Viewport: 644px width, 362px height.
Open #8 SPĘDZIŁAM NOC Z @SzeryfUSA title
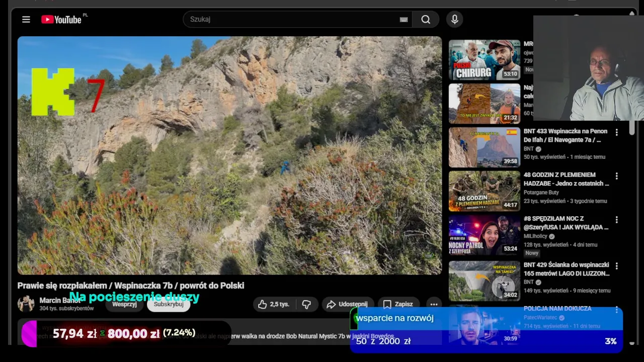566,223
